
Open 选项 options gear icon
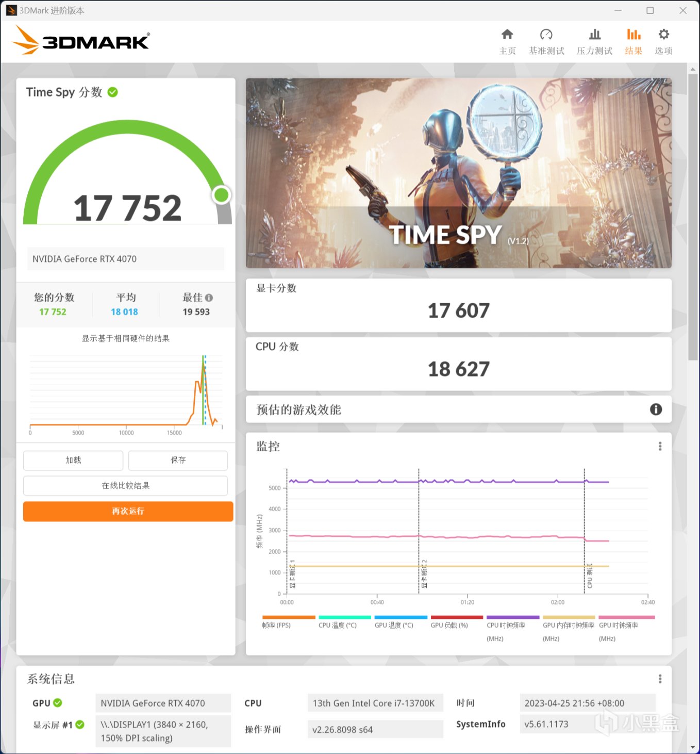tap(664, 35)
